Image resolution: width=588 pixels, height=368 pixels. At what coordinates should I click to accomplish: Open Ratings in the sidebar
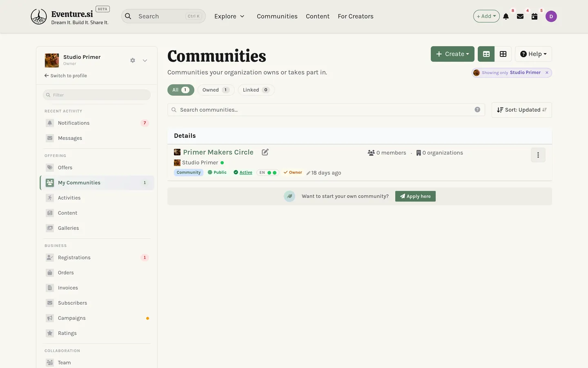(x=97, y=333)
